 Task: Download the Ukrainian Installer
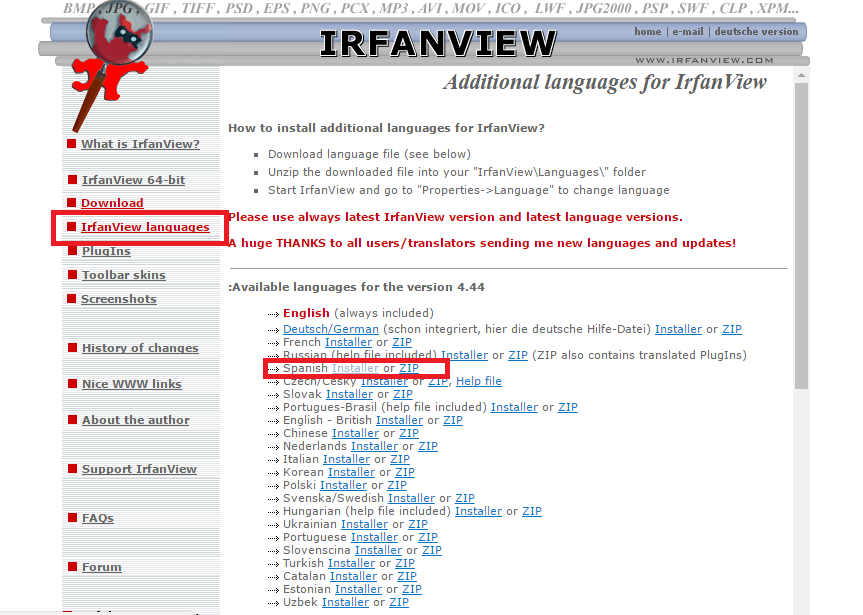pos(365,525)
